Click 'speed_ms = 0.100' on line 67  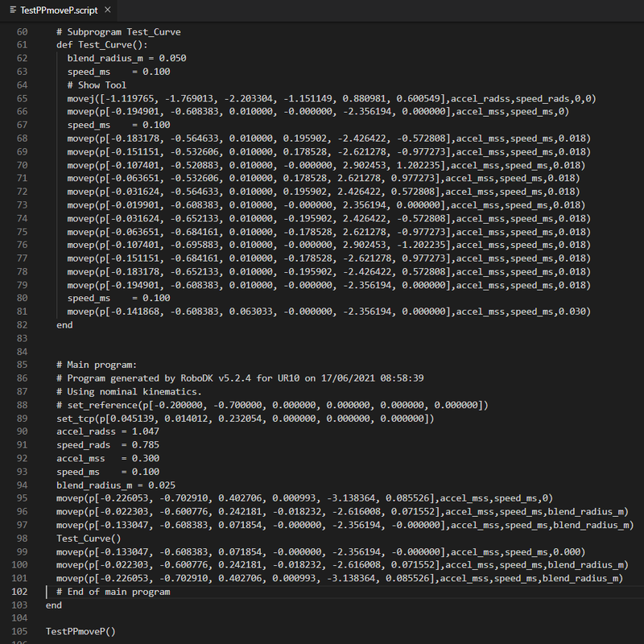click(x=118, y=125)
